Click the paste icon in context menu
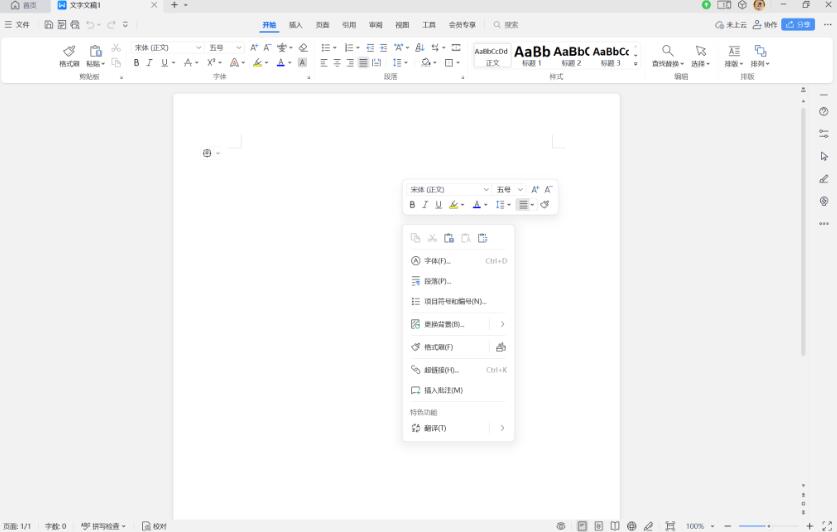The image size is (837, 532). pyautogui.click(x=449, y=238)
